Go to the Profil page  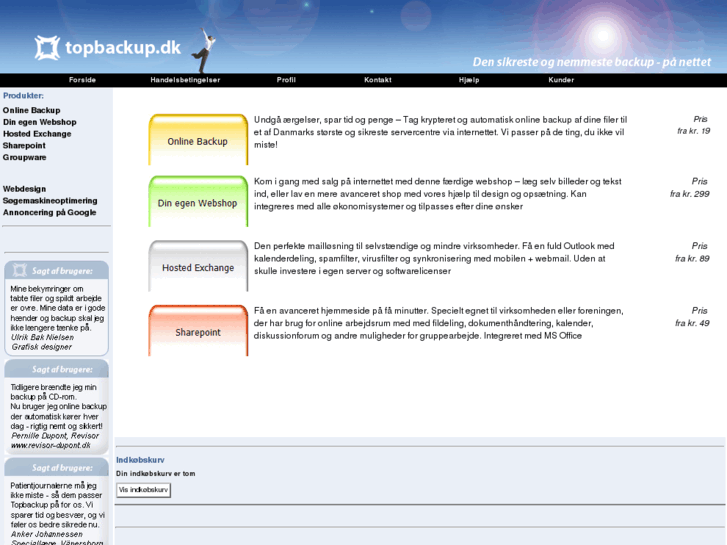pos(286,80)
